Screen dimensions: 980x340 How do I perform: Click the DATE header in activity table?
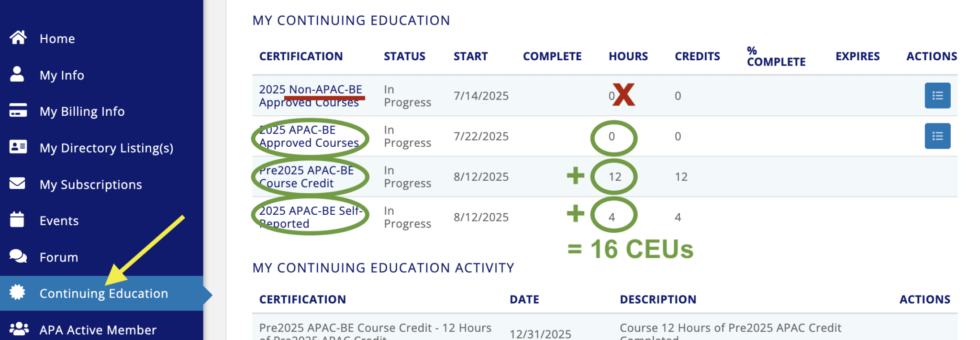click(x=524, y=299)
